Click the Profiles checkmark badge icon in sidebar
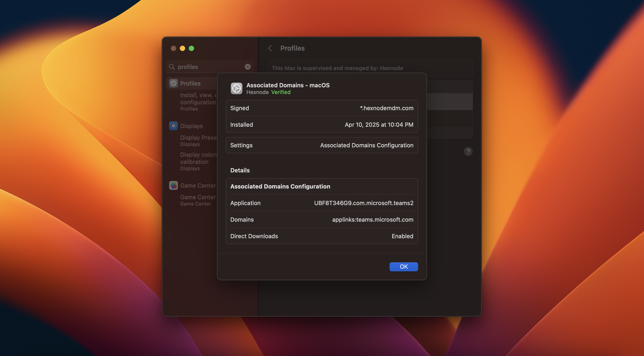The height and width of the screenshot is (356, 644). point(173,83)
